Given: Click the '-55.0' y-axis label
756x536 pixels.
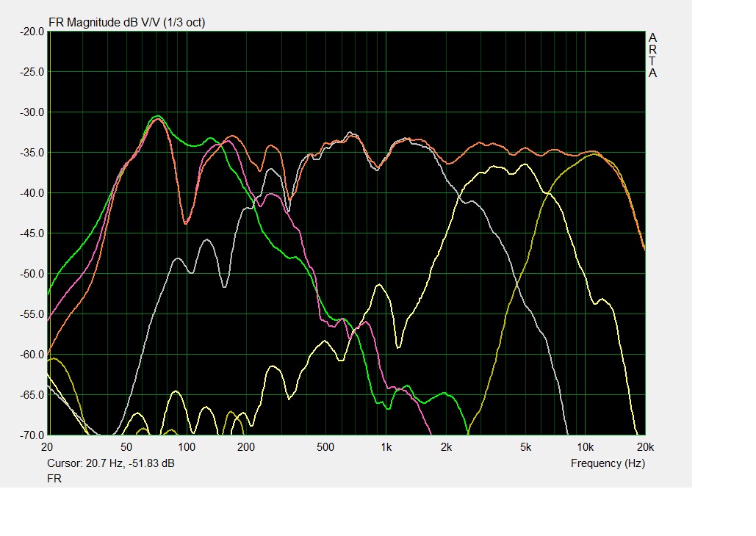Looking at the screenshot, I should [x=32, y=314].
